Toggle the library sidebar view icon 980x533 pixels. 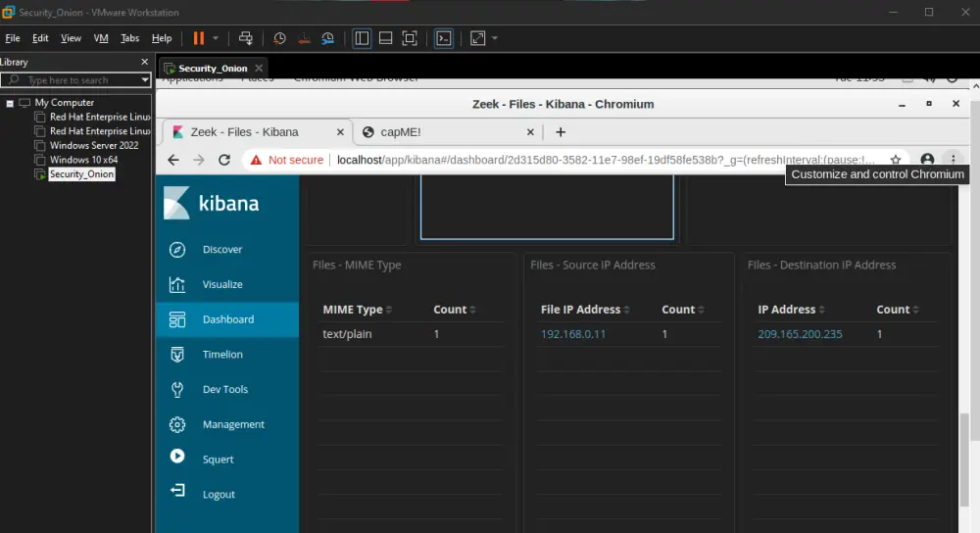pos(362,38)
